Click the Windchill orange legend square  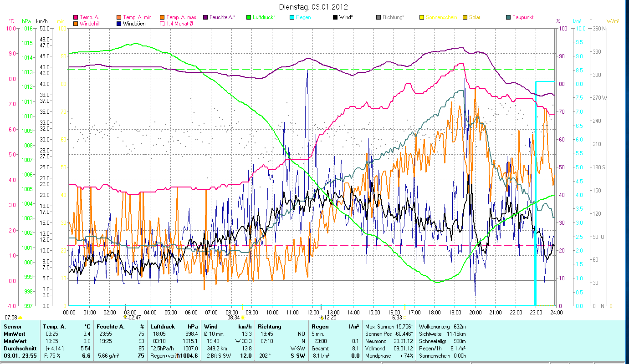[x=75, y=23]
